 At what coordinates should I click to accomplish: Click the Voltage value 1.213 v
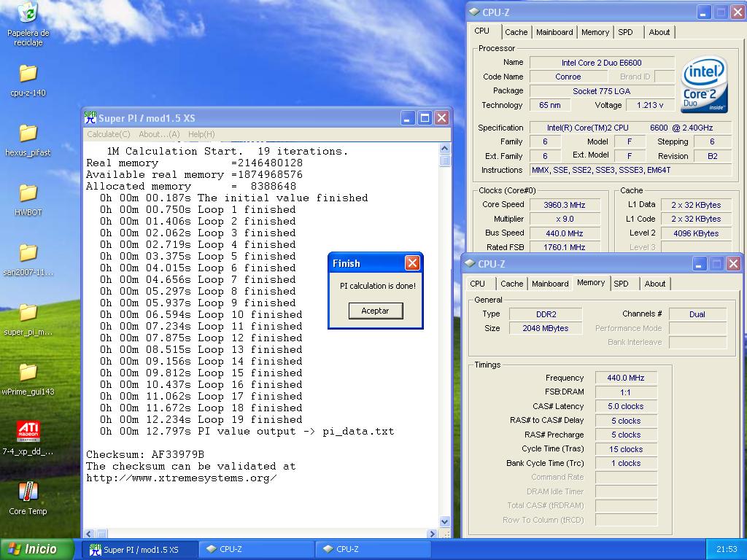[650, 105]
